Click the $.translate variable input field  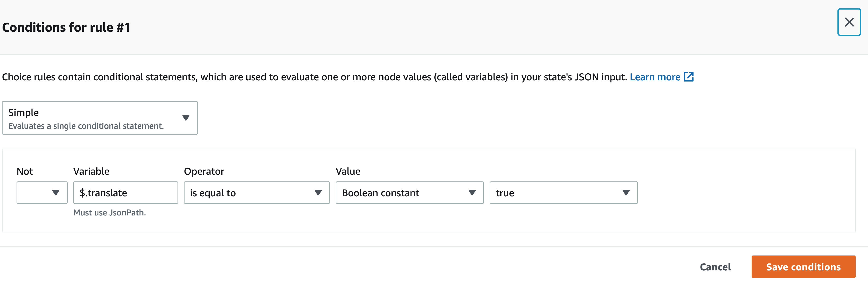(x=125, y=193)
